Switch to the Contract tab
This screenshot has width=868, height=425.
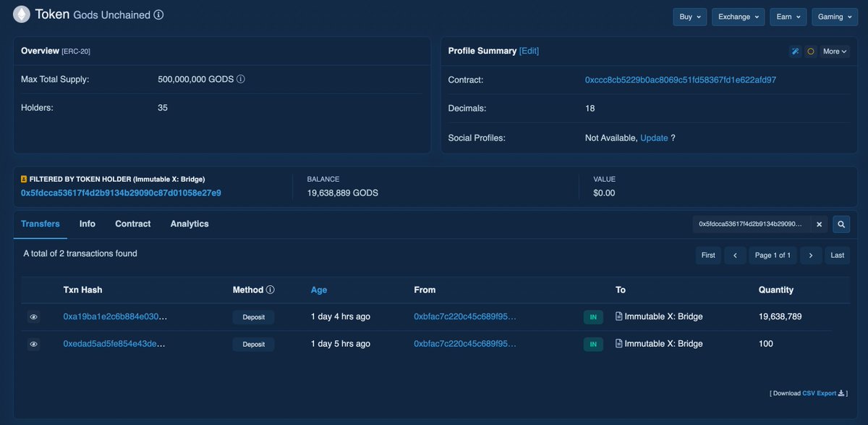(133, 224)
